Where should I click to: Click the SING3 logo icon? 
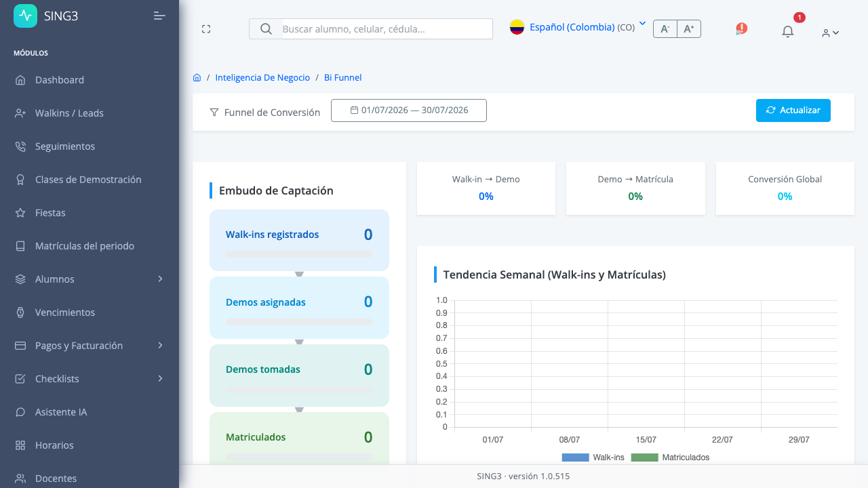[x=26, y=16]
